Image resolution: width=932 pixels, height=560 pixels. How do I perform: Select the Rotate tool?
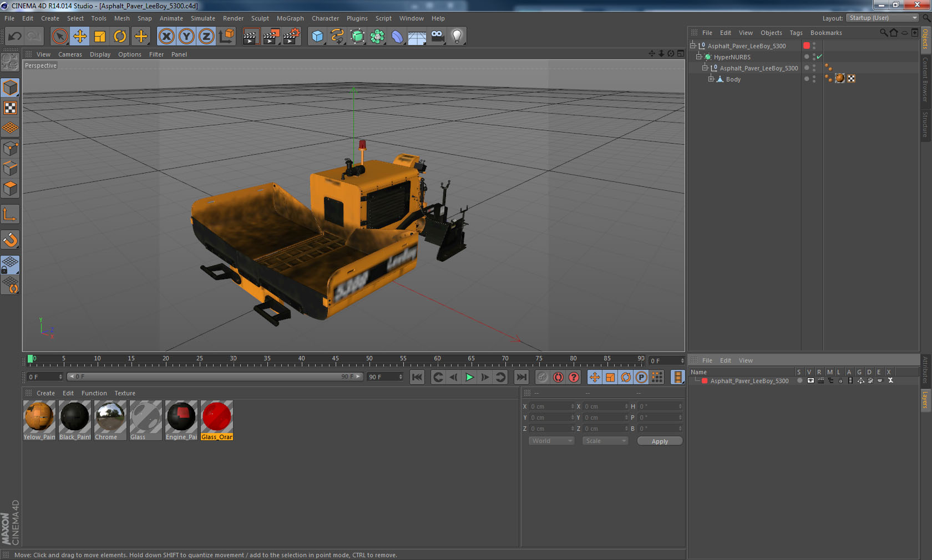tap(120, 37)
